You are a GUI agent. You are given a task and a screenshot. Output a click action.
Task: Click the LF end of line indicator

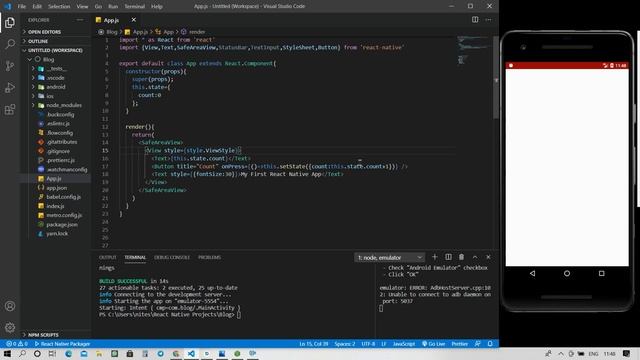(x=384, y=344)
